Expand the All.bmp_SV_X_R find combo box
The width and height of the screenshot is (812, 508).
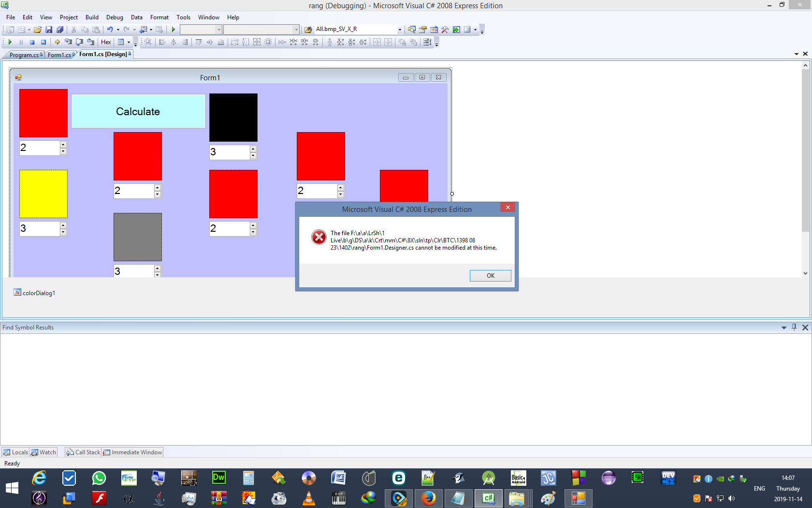click(x=400, y=30)
